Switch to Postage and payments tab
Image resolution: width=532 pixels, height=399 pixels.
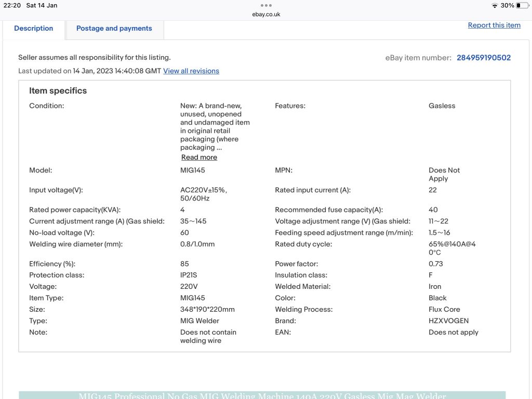pos(114,29)
